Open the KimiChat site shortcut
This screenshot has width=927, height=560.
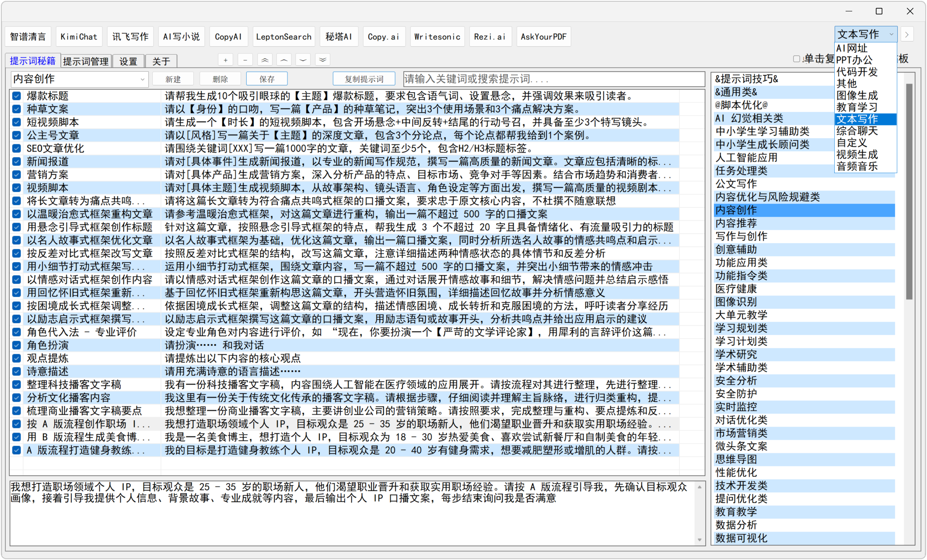tap(79, 37)
